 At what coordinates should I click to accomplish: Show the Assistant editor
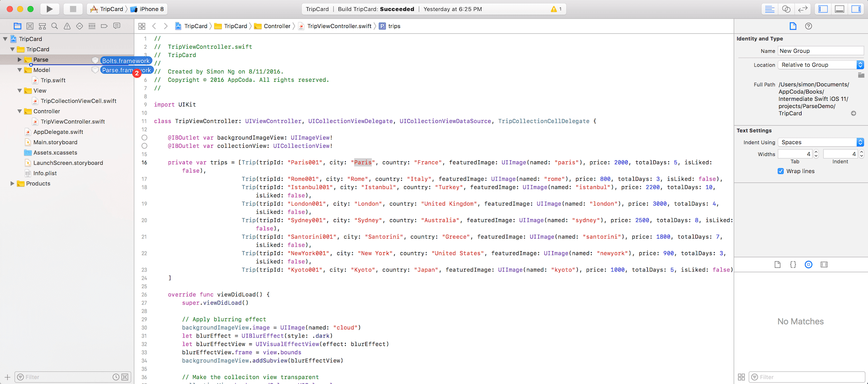786,9
